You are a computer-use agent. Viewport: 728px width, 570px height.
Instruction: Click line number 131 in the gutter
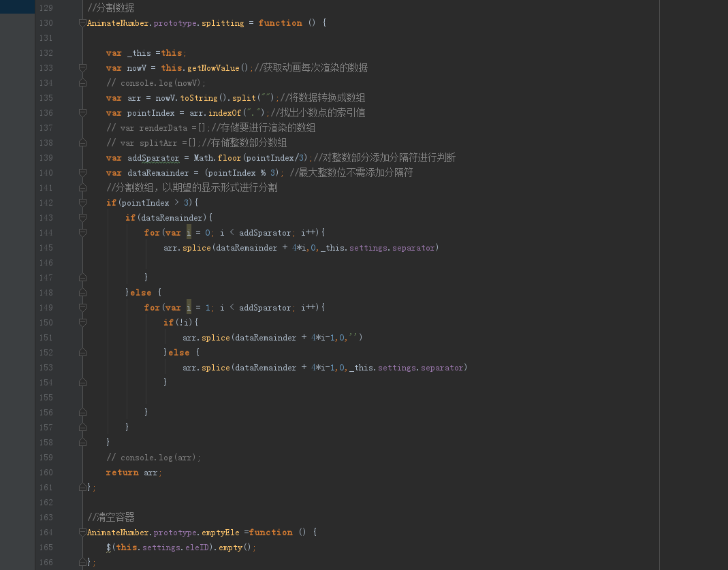click(46, 38)
